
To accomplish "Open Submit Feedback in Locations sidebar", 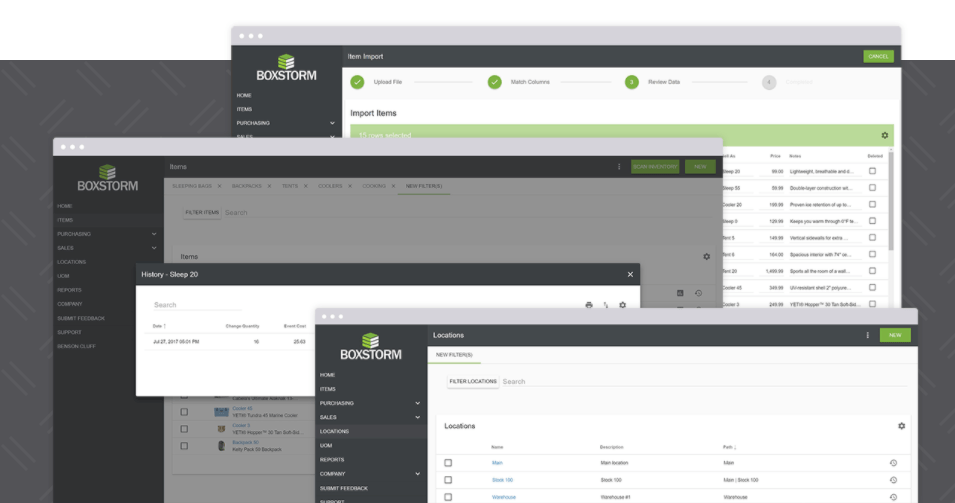I will pyautogui.click(x=344, y=488).
